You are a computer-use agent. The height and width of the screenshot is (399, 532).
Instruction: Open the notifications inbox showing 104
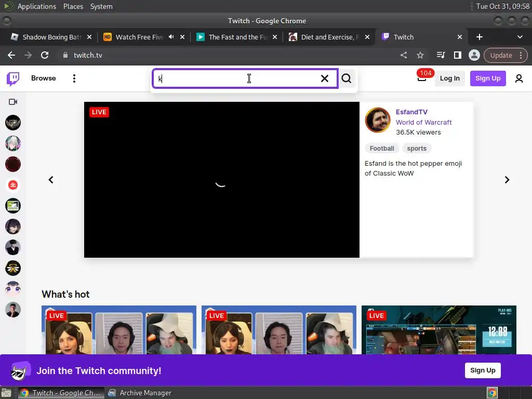click(422, 78)
